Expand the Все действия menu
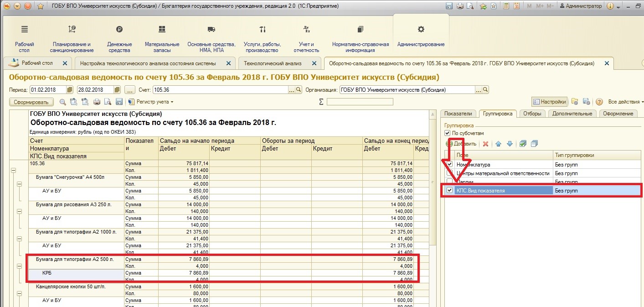 coord(625,102)
